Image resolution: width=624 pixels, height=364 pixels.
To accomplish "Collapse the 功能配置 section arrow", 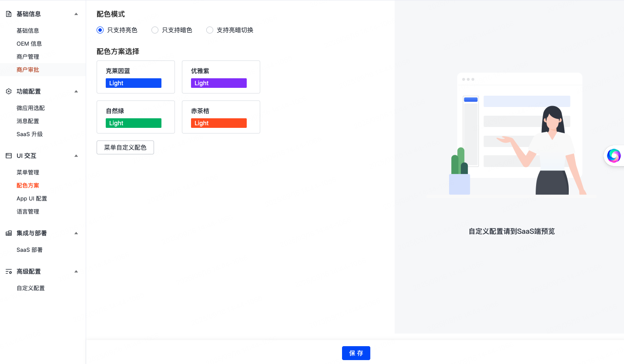I will [x=76, y=91].
